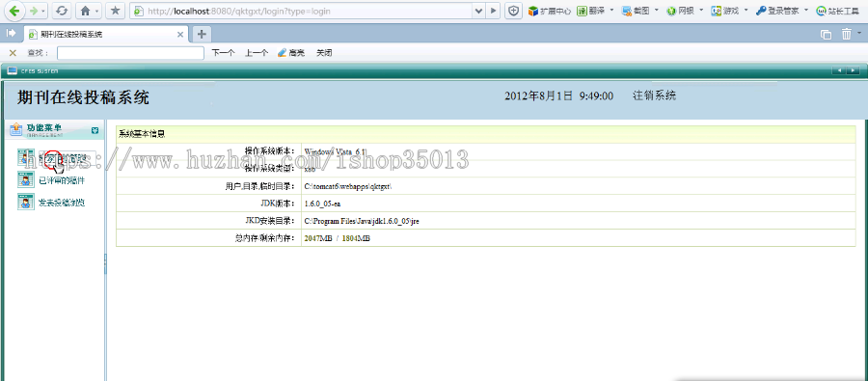Image resolution: width=868 pixels, height=381 pixels.
Task: Click the 游戏 games toolbar icon
Action: coord(724,11)
